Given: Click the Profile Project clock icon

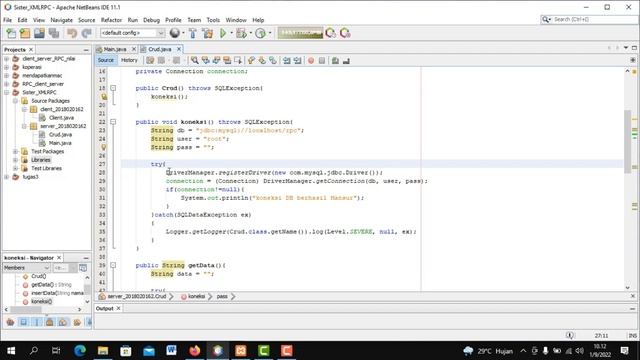Looking at the screenshot, I should [260, 33].
